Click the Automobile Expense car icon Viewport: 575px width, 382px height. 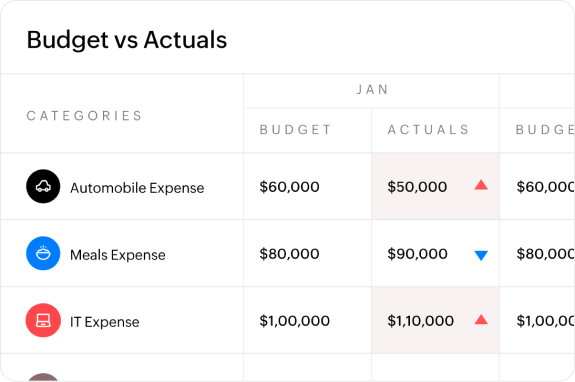click(x=43, y=186)
